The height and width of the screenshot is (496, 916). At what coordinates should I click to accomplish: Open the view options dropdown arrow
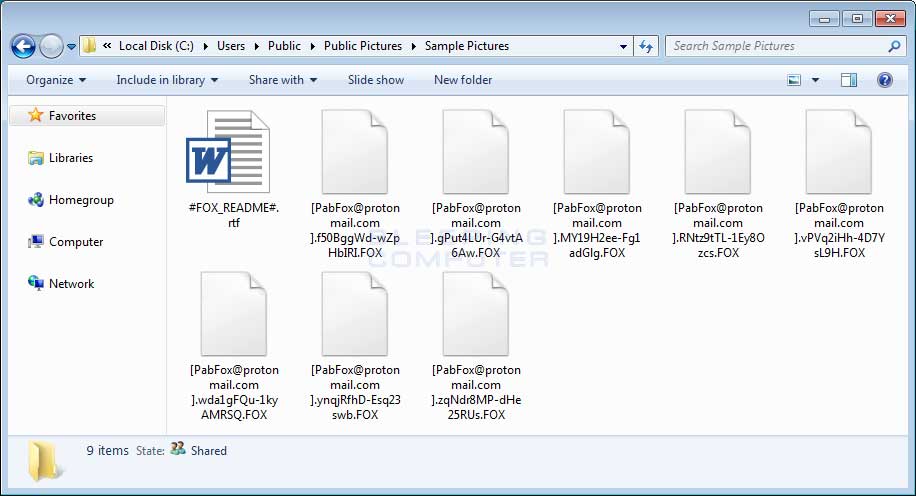tap(816, 80)
